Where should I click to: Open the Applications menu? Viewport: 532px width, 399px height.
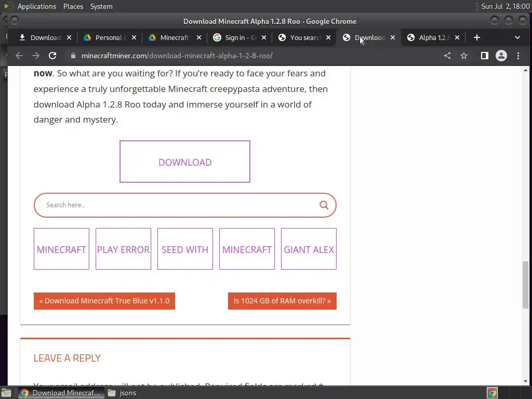[37, 6]
